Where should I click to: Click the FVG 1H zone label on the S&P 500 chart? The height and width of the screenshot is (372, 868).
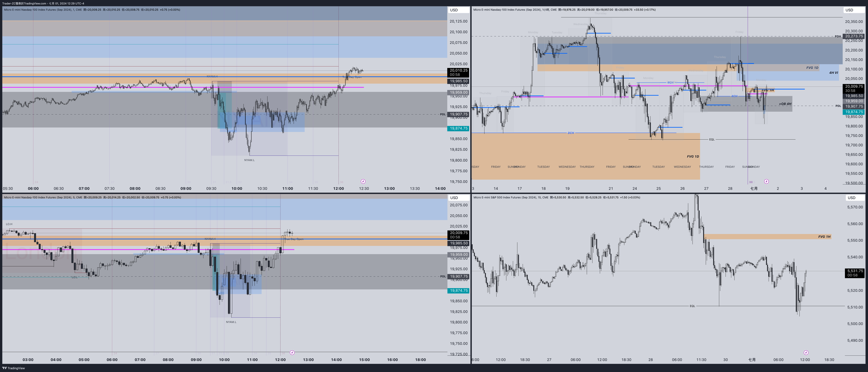(x=824, y=237)
